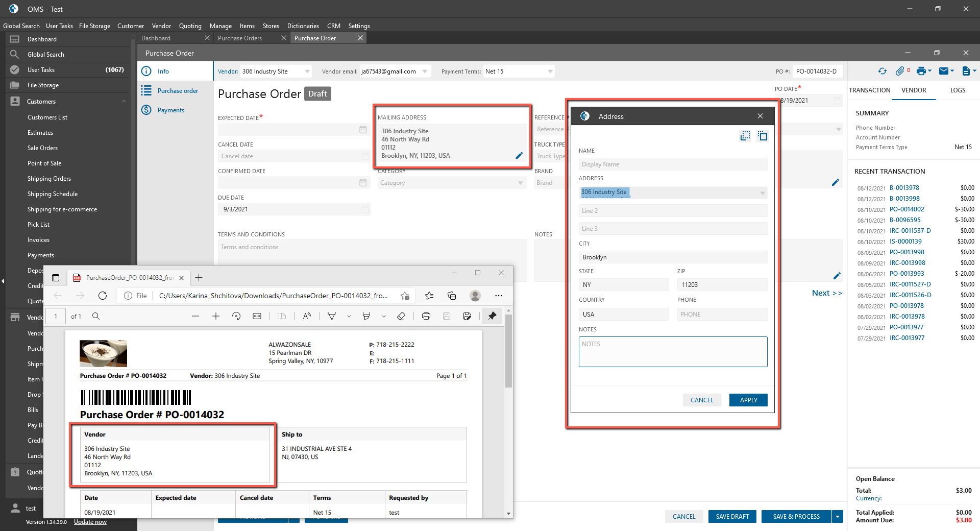Rotate the PDF using the rotate icon

tap(236, 317)
